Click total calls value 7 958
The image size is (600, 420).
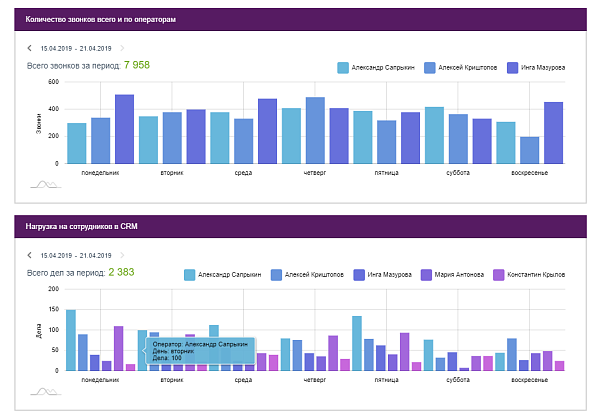pos(137,65)
